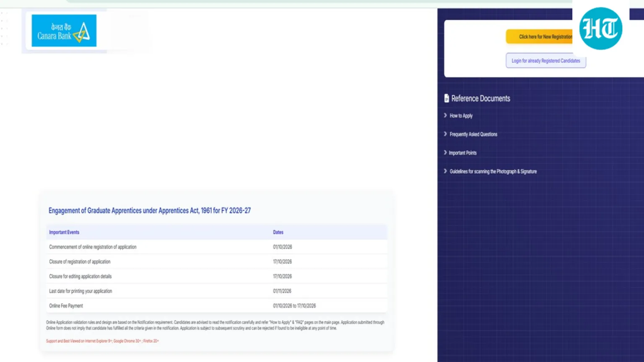This screenshot has height=362, width=644.
Task: Open Guidelines for scanning Photograph & Signature
Action: tap(493, 171)
